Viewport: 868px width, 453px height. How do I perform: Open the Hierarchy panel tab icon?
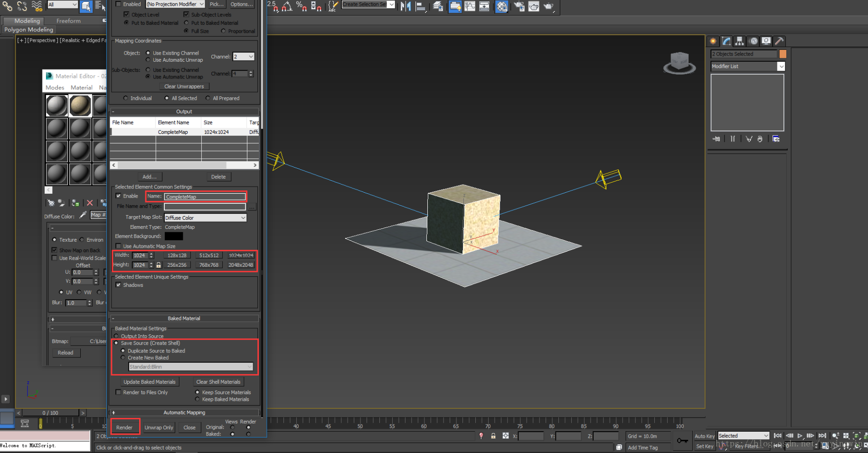pyautogui.click(x=739, y=41)
